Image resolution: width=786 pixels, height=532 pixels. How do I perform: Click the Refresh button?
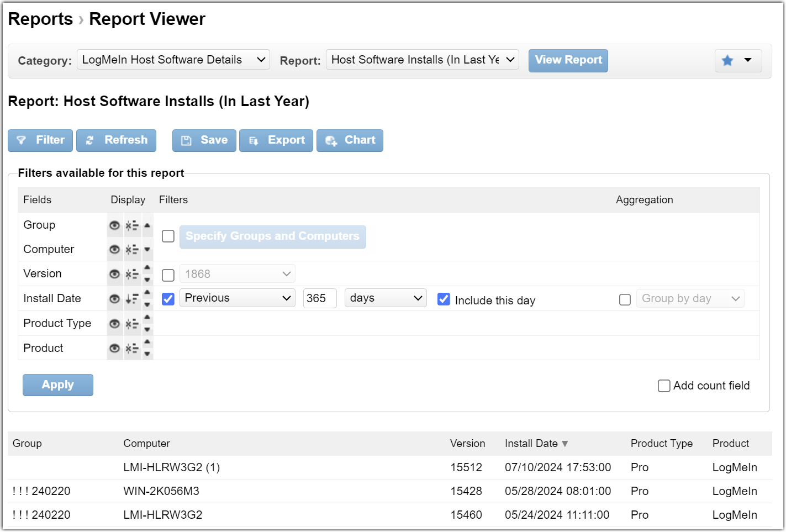click(116, 140)
